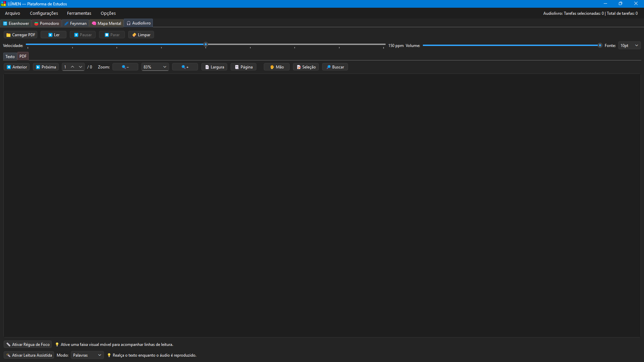Zoom in using the magnifier plus button
Screen dimensions: 644x362
point(185,67)
